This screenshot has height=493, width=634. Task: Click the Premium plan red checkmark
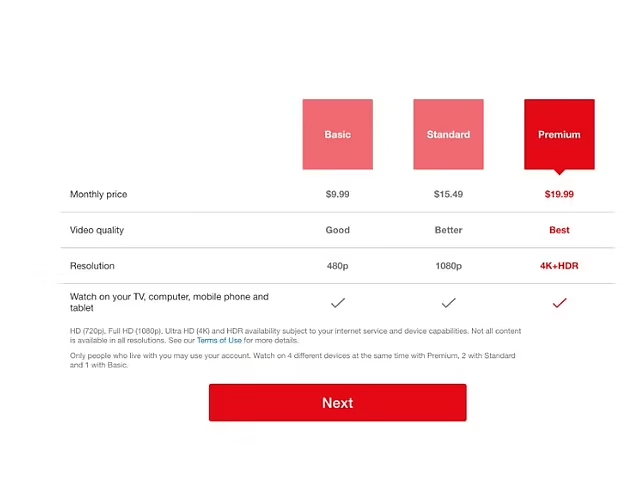pos(559,302)
